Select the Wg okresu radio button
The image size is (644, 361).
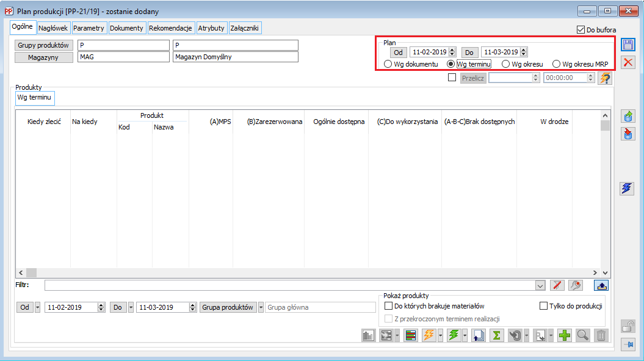505,64
